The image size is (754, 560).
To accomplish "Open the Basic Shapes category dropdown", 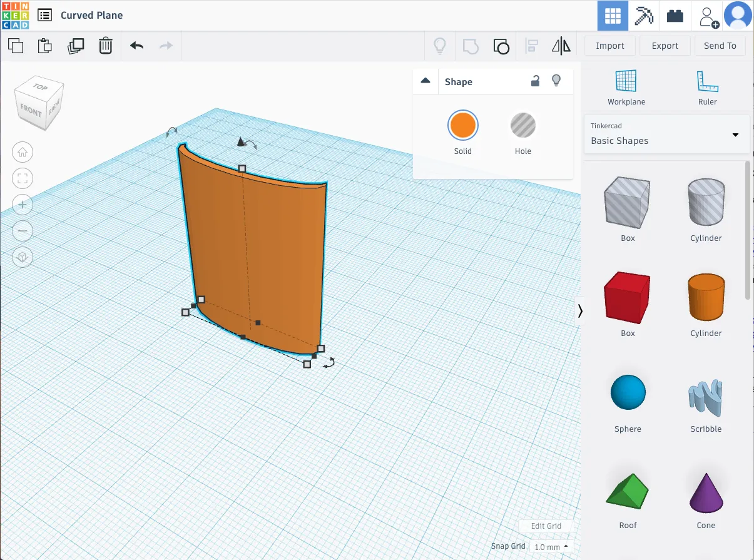I will (666, 134).
